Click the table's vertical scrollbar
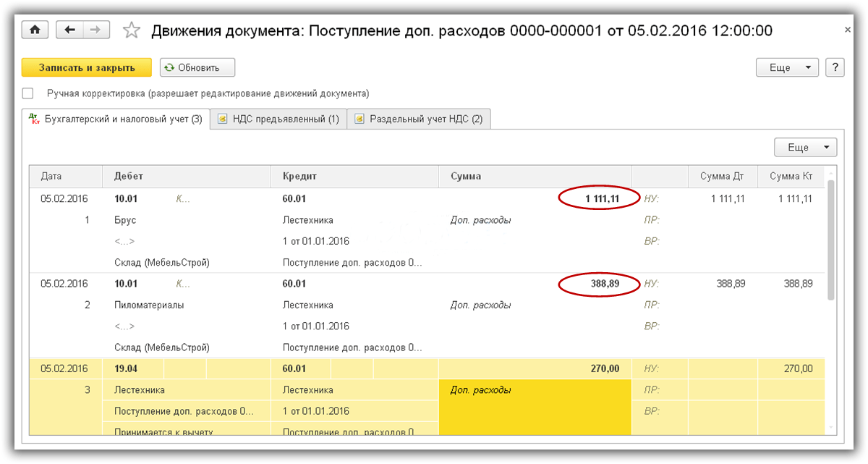Screen dimensions: 868x464 click(x=832, y=239)
